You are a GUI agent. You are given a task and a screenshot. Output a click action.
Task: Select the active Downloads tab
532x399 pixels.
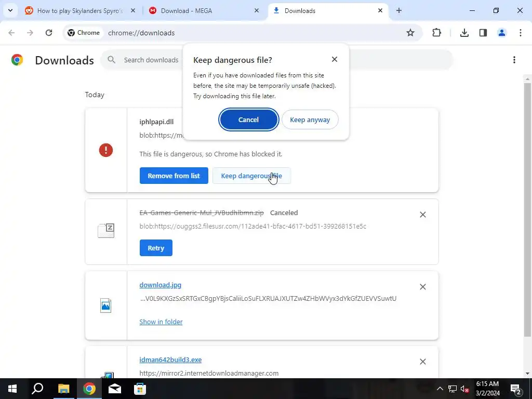point(328,11)
